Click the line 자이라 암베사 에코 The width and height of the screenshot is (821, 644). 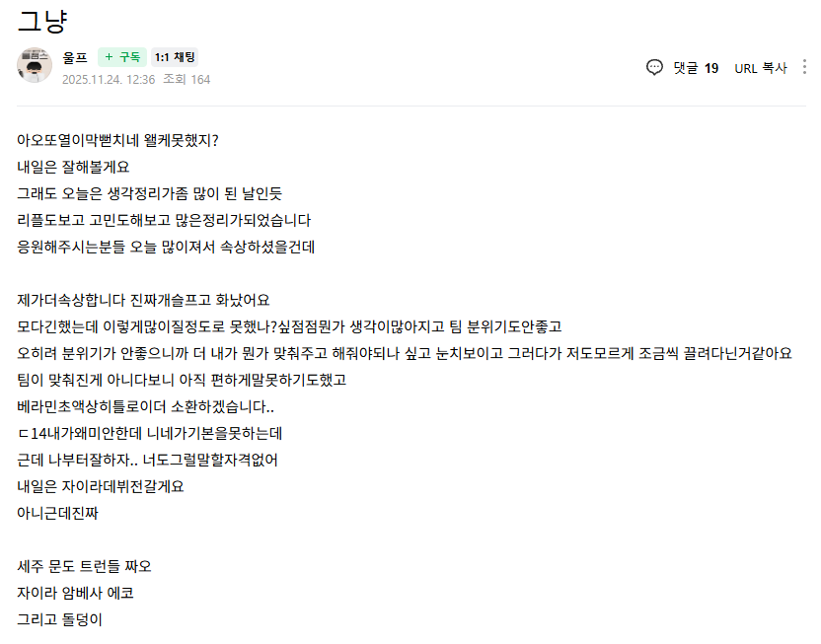click(x=75, y=593)
